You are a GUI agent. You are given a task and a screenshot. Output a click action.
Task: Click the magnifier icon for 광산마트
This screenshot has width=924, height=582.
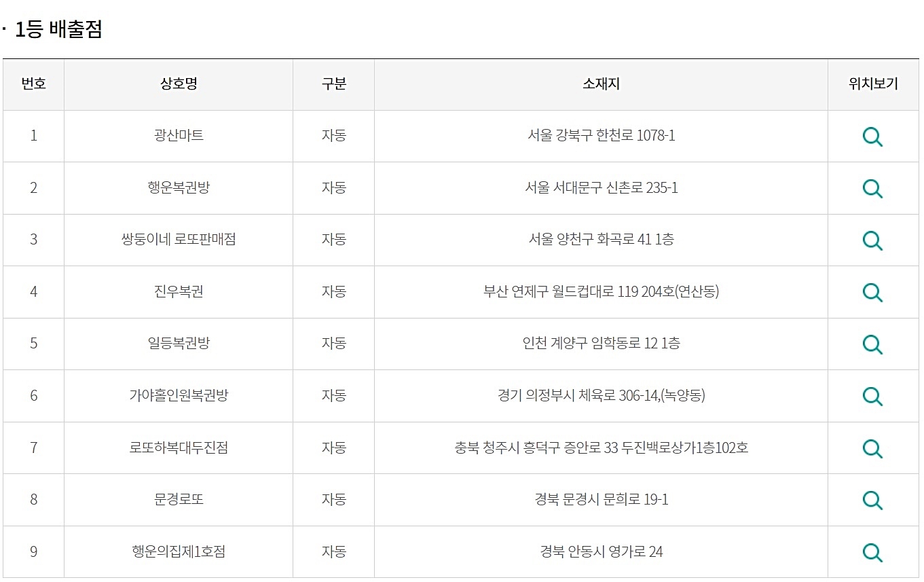click(x=872, y=137)
